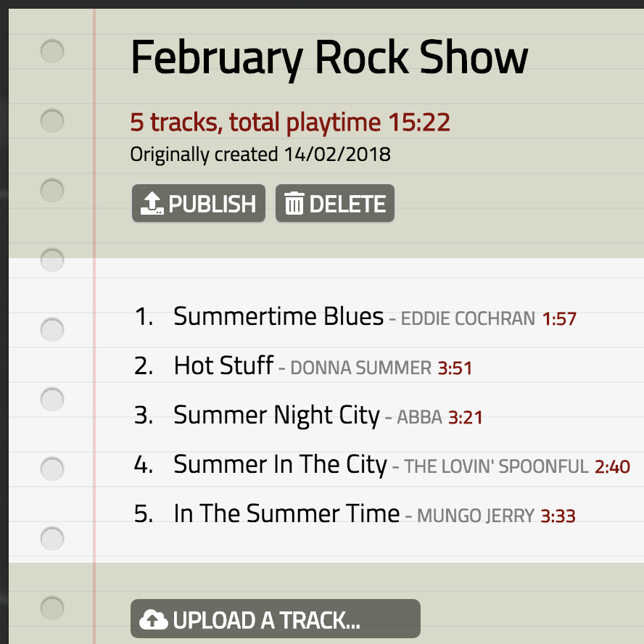Click the 3:33 duration of track five
Image resolution: width=644 pixels, height=644 pixels.
(x=558, y=516)
